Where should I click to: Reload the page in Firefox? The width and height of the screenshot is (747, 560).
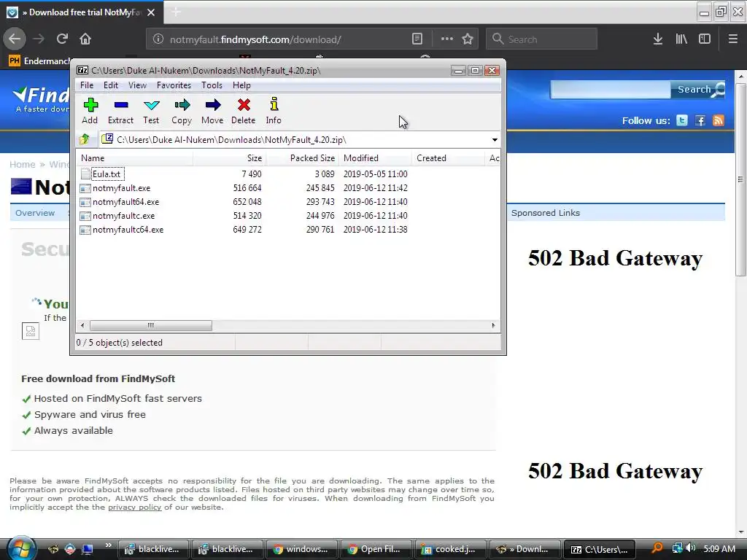62,39
